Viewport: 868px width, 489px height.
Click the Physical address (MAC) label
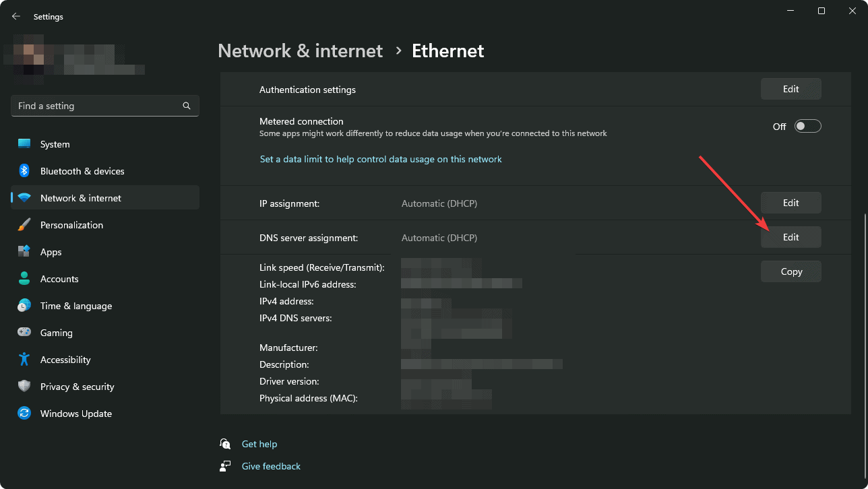309,398
